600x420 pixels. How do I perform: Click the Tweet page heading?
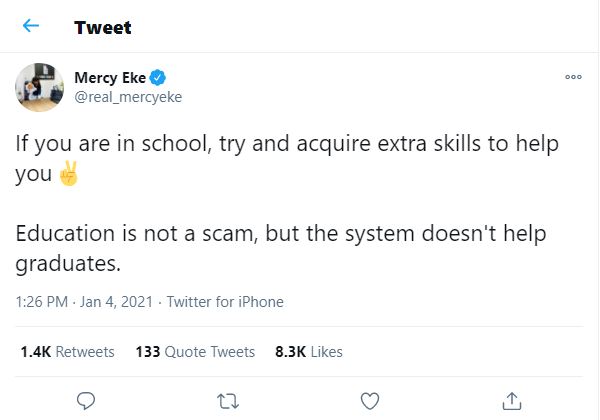pos(103,27)
